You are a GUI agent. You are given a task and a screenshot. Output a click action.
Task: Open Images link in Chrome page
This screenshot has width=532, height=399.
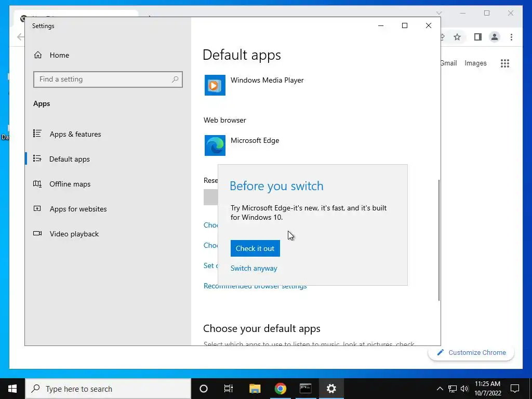point(475,63)
